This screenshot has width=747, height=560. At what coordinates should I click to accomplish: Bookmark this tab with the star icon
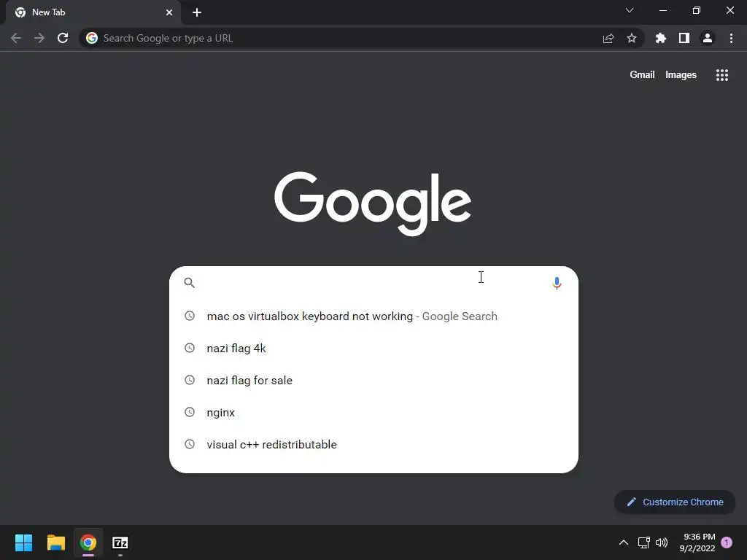[632, 38]
